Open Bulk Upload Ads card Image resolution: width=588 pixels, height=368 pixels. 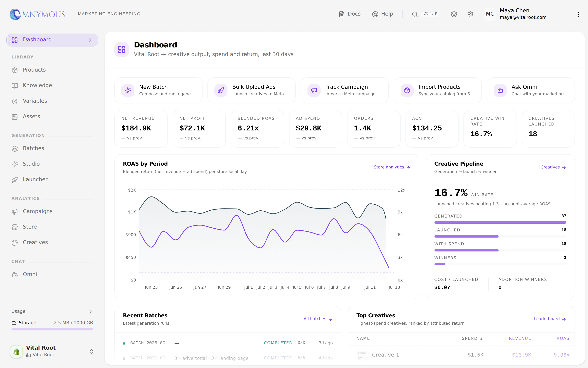coord(252,90)
